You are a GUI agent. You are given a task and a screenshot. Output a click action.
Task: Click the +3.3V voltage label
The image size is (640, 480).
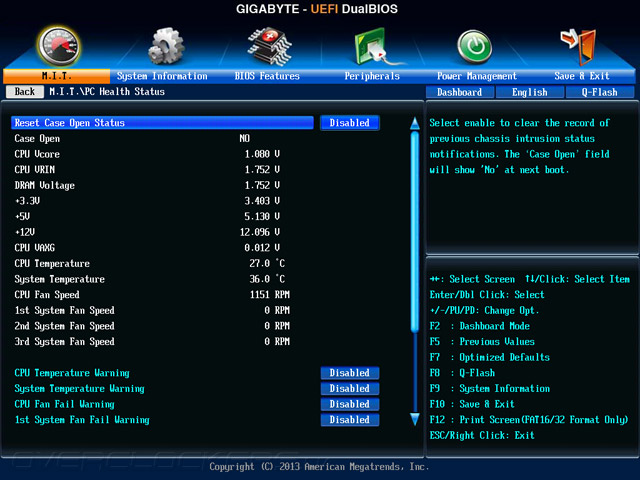pos(27,201)
